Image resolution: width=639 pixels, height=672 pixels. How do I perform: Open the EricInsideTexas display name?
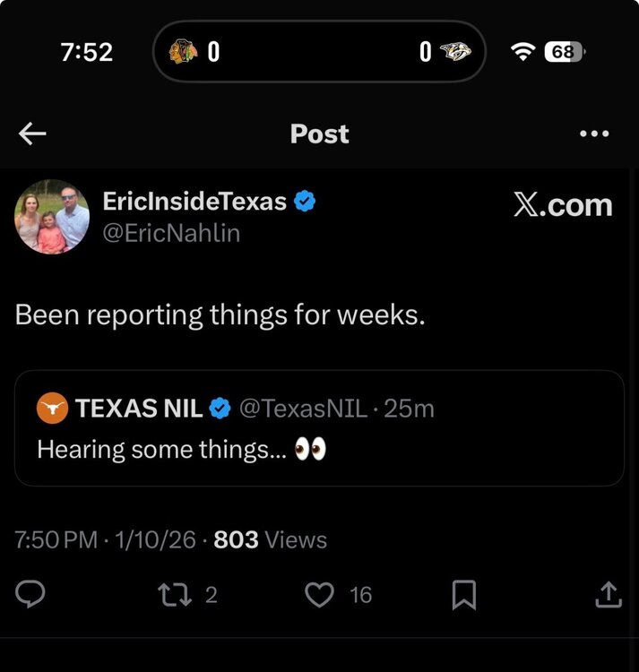(x=194, y=202)
